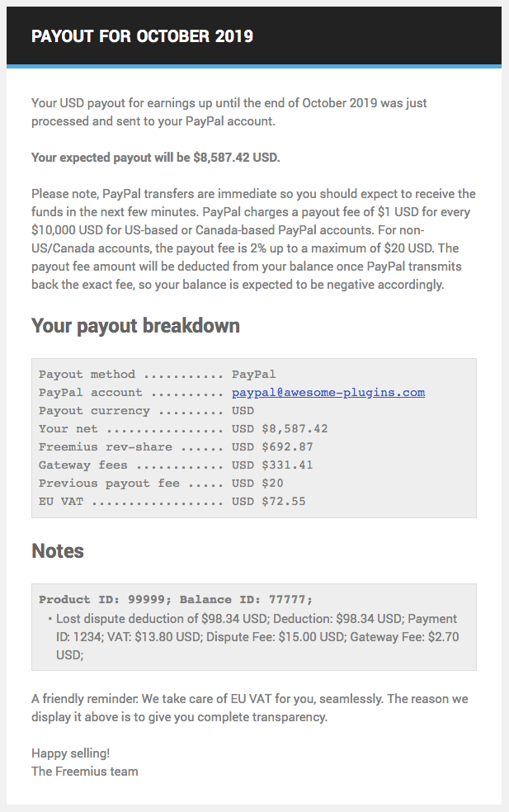Click the "Payout for October 2019" header title
This screenshot has width=509, height=812.
(142, 36)
